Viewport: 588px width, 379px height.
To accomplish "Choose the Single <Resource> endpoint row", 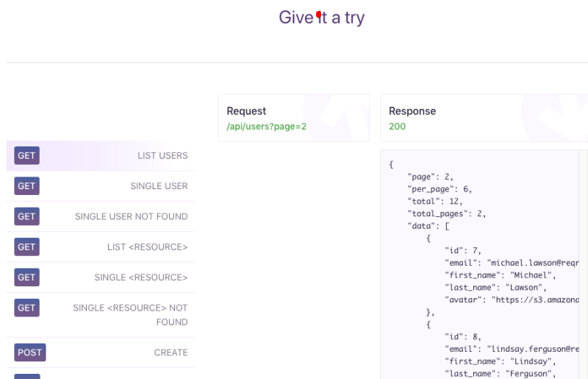I will point(101,277).
